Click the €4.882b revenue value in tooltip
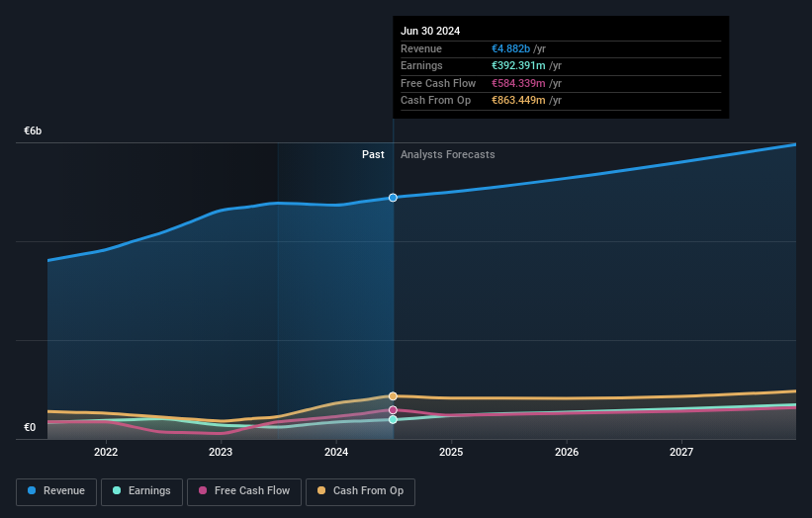The height and width of the screenshot is (518, 812). (x=510, y=48)
